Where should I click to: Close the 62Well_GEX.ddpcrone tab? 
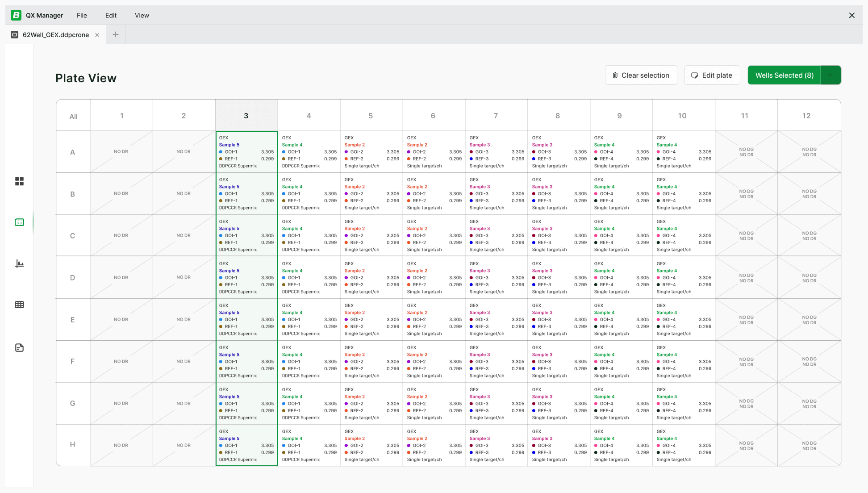pos(97,35)
